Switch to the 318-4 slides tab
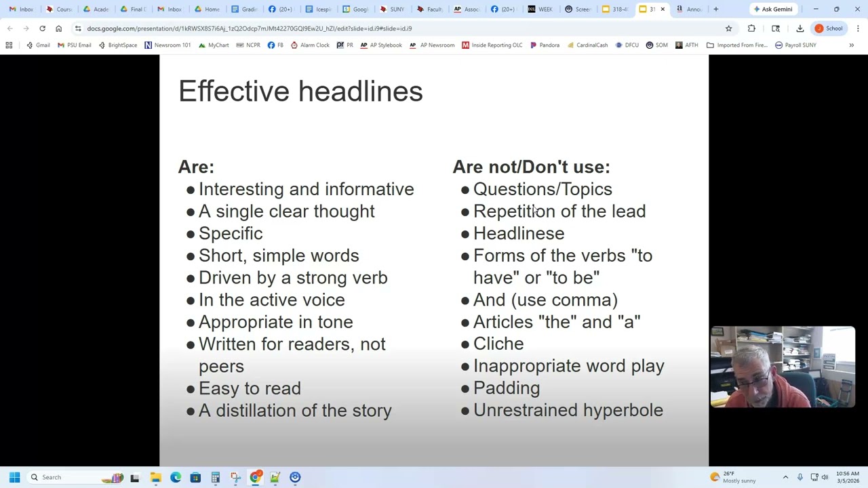Screen dimensions: 868x488 point(615,9)
